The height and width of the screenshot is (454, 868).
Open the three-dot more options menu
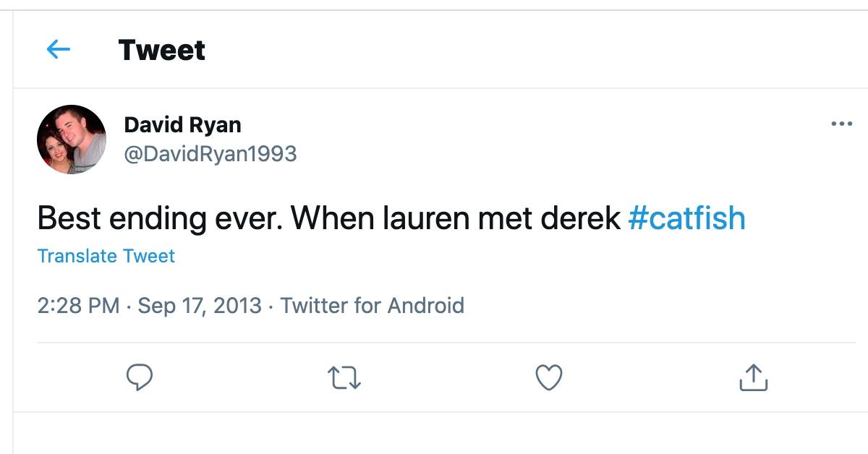point(841,124)
